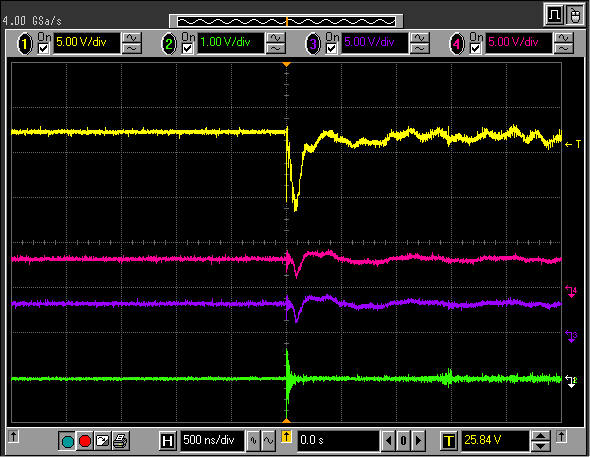This screenshot has height=457, width=590.
Task: Click the mouse icon at top right
Action: point(575,16)
